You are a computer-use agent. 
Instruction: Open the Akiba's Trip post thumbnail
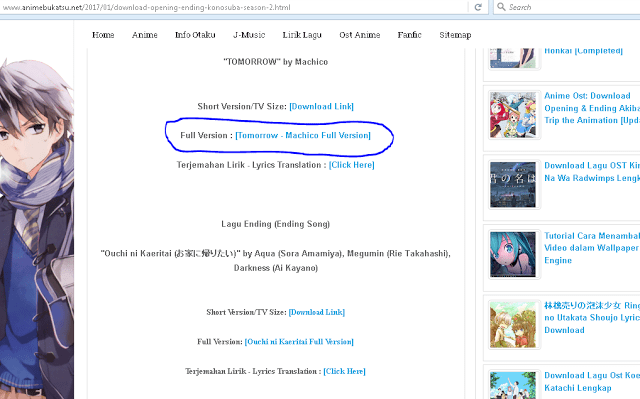tap(513, 115)
